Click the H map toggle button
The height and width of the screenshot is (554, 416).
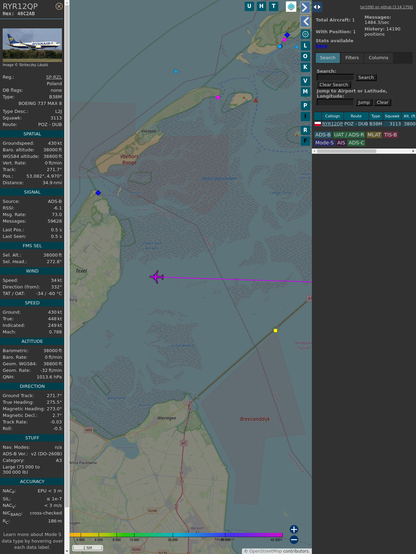[x=262, y=6]
